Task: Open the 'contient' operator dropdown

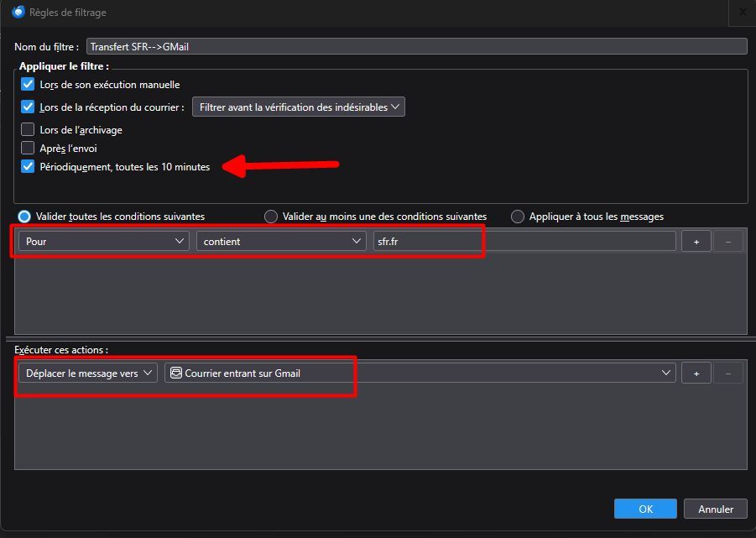Action: click(x=281, y=241)
